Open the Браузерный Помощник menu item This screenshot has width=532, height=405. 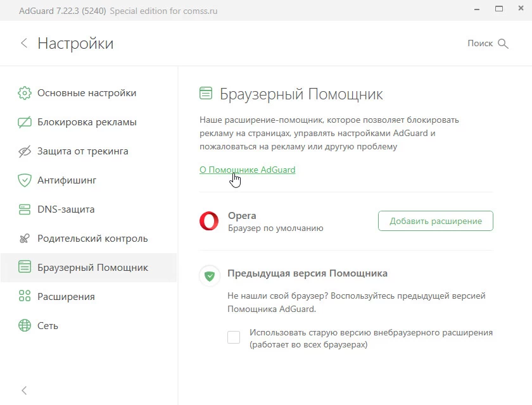pyautogui.click(x=92, y=268)
